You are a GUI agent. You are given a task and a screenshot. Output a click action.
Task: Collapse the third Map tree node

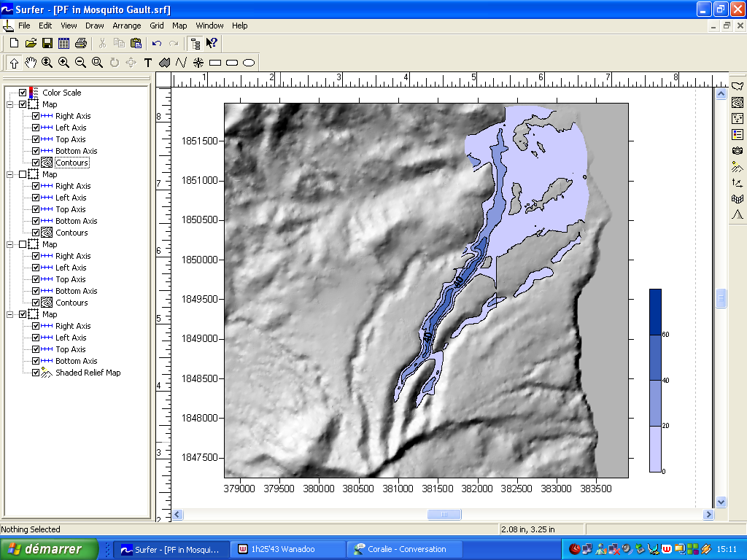[x=10, y=244]
